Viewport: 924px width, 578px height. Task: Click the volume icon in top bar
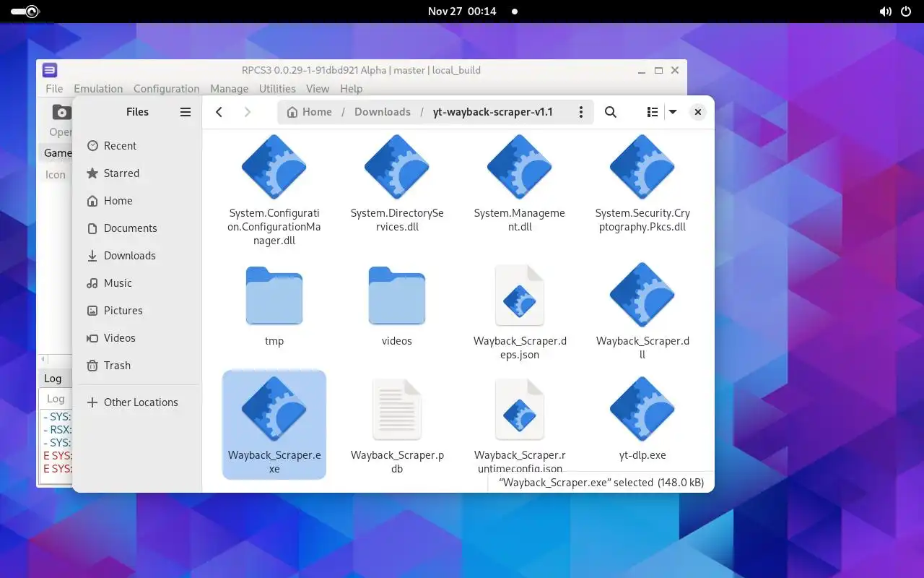tap(886, 12)
